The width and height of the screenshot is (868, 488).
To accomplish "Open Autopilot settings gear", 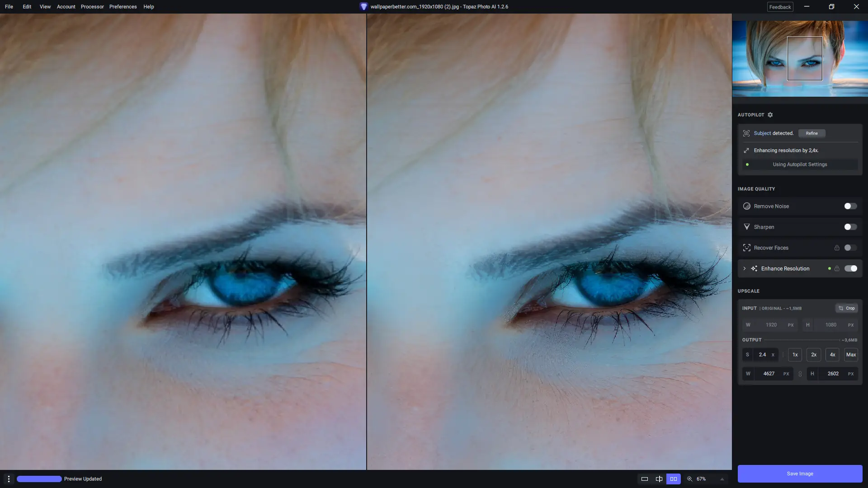I will tap(770, 115).
